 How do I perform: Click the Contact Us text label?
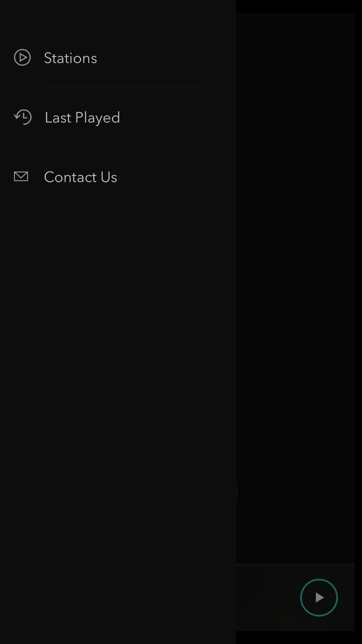coord(80,177)
